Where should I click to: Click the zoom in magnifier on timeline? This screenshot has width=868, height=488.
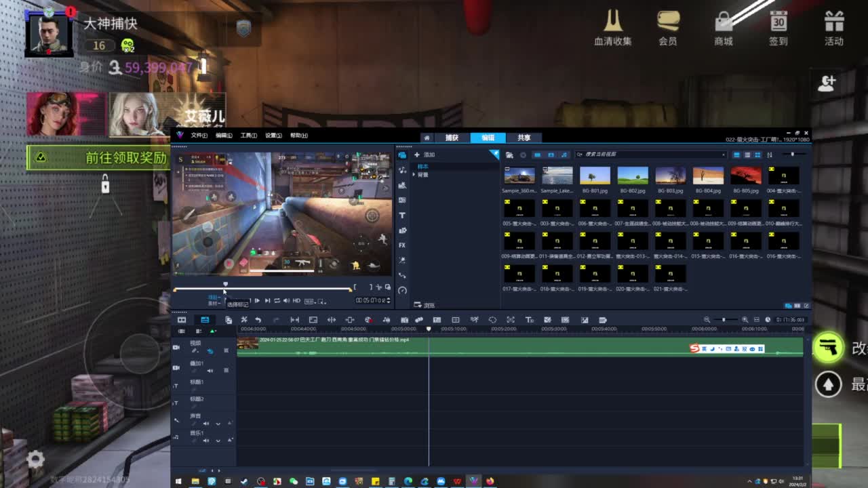pyautogui.click(x=745, y=320)
